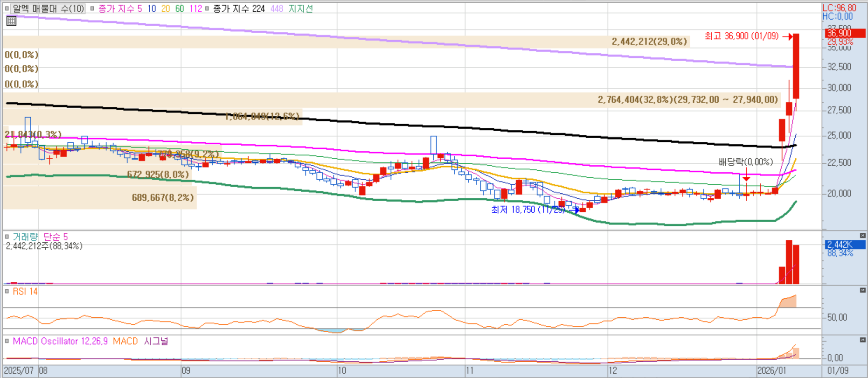Select the MACD Oscillator 12,26,9 label
This screenshot has height=378, width=868.
pos(60,341)
